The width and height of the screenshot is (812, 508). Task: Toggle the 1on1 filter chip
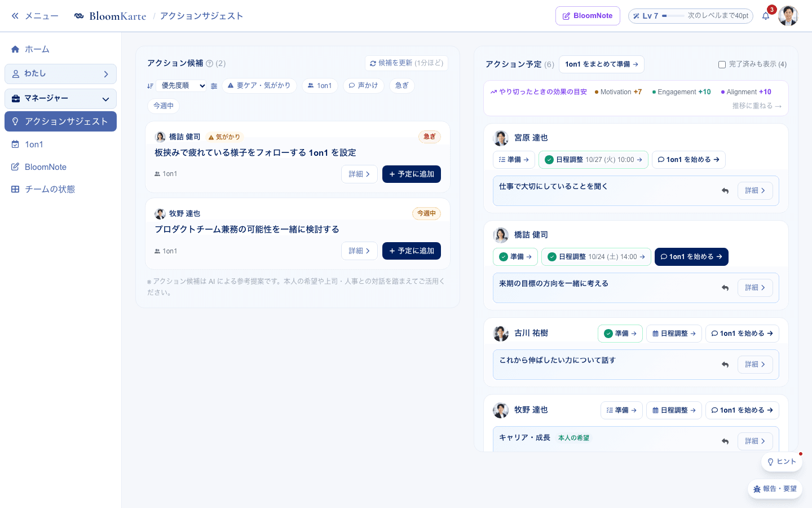click(320, 86)
